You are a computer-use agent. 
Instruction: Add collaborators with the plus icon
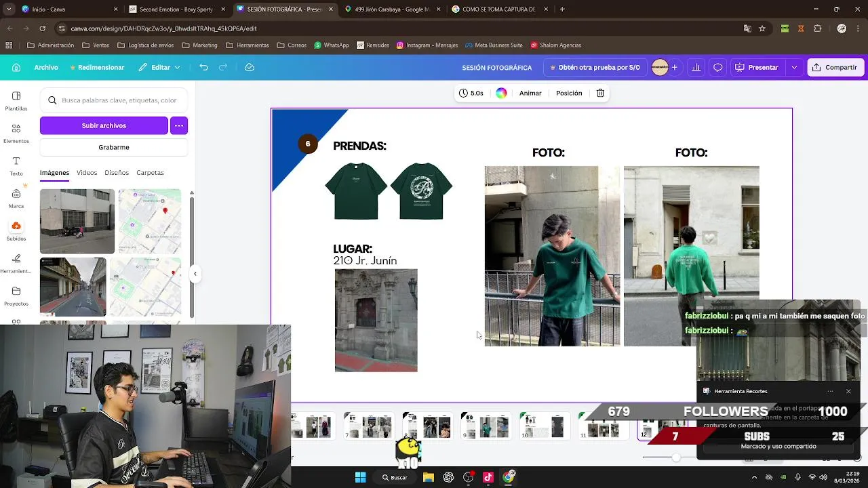tap(674, 67)
